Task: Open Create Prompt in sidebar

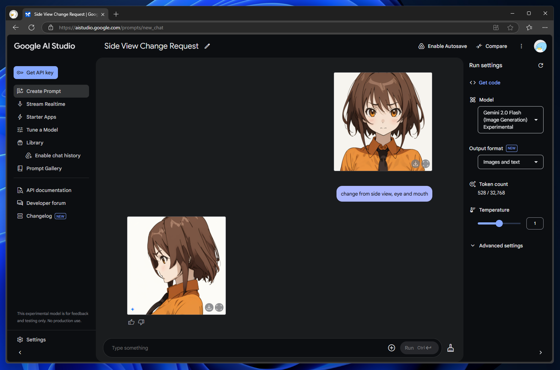Action: pyautogui.click(x=51, y=91)
